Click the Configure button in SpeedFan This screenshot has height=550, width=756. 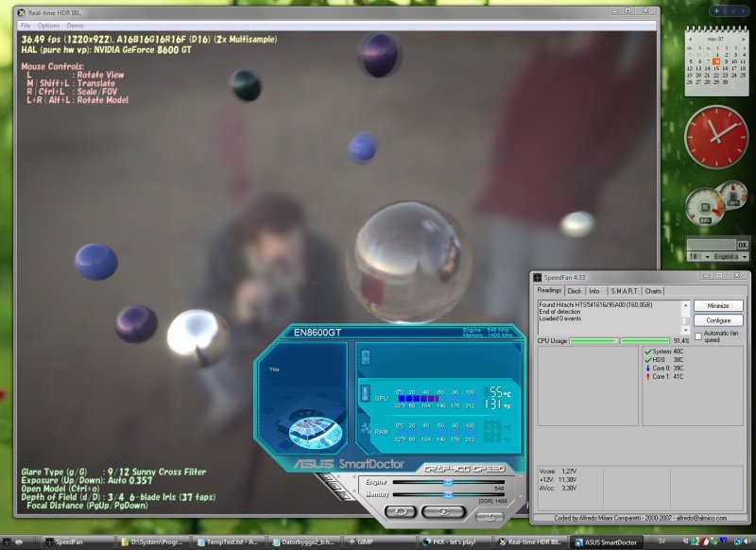pos(718,320)
